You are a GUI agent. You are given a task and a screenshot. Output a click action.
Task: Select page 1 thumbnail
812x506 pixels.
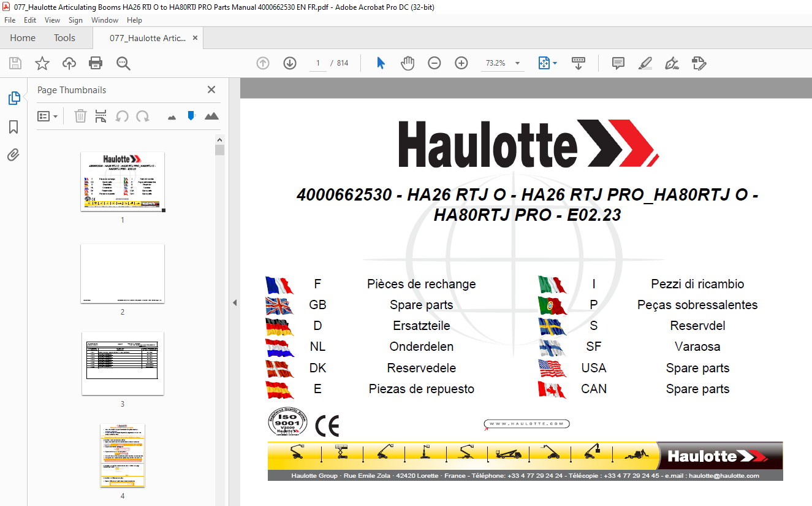pyautogui.click(x=123, y=182)
